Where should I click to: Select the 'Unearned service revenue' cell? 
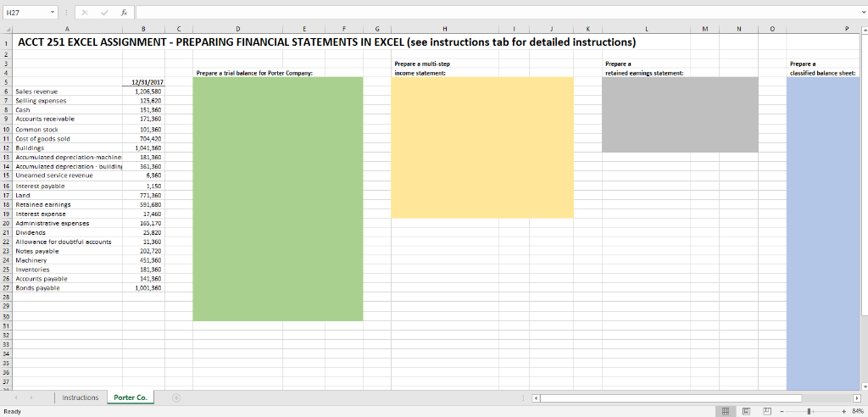coord(66,175)
